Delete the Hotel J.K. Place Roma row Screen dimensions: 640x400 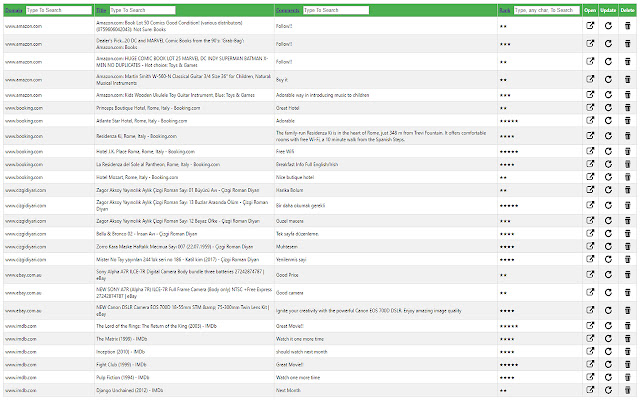(x=628, y=151)
